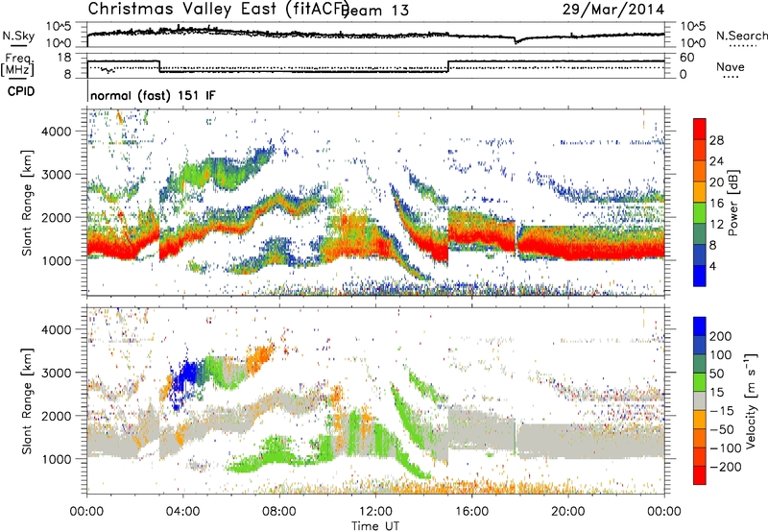
Task: Click the "20" label on Power colorbar
Action: [716, 182]
